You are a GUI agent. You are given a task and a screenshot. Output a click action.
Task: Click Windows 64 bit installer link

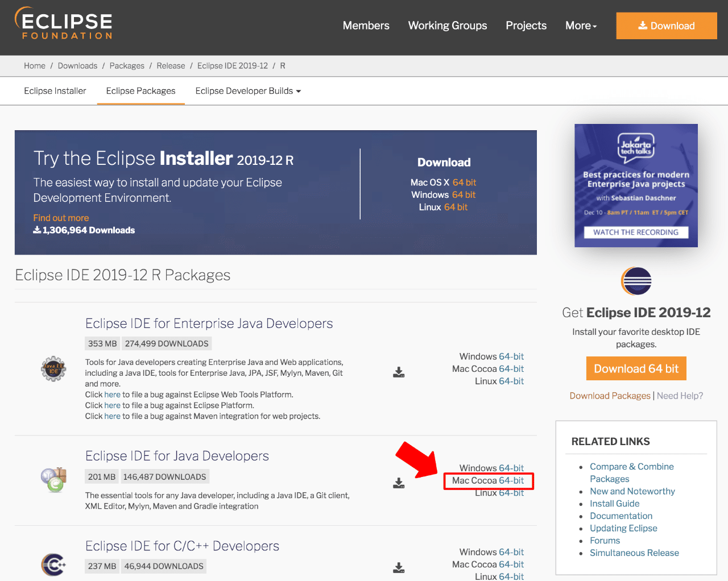point(464,195)
